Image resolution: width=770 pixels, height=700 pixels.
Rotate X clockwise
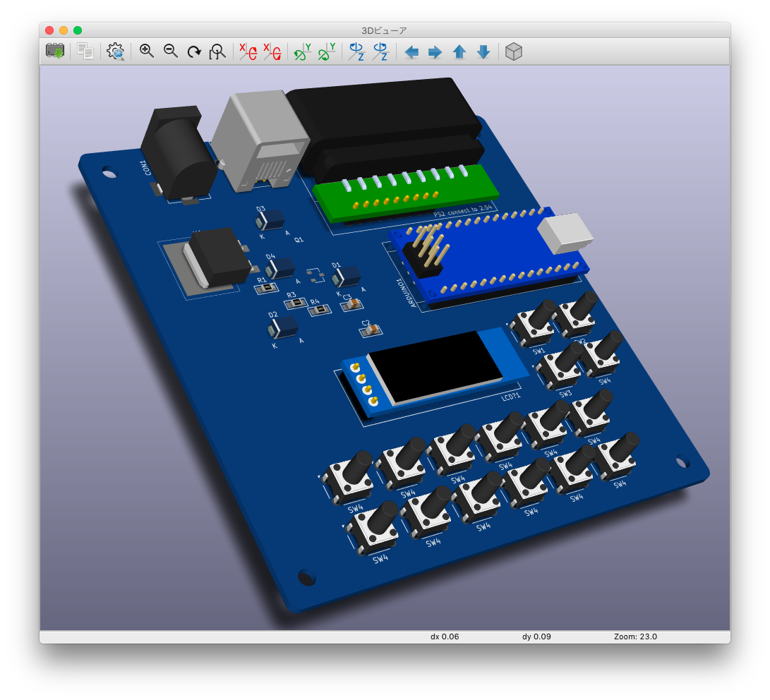pos(248,51)
